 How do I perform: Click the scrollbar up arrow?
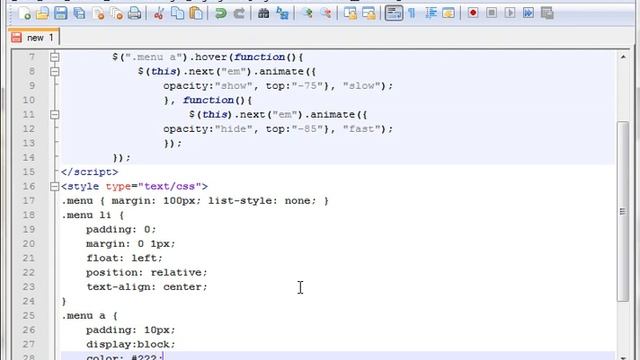click(623, 57)
